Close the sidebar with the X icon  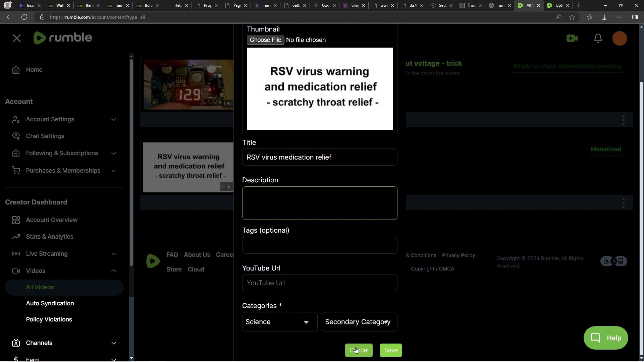(16, 38)
